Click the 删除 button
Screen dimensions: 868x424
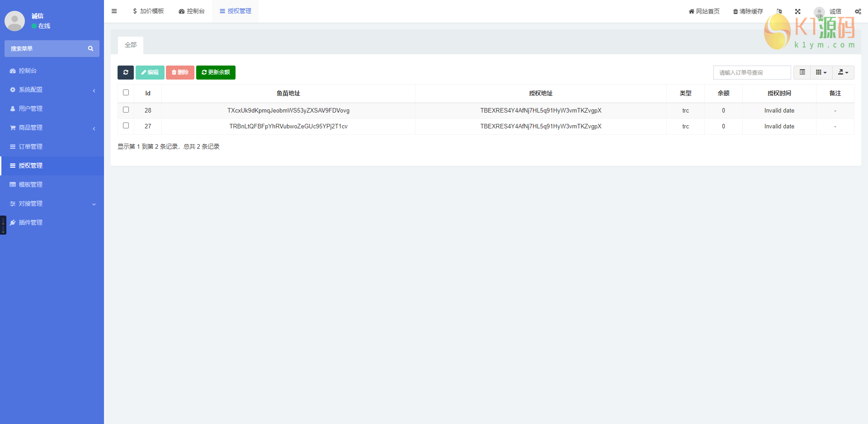pyautogui.click(x=180, y=72)
